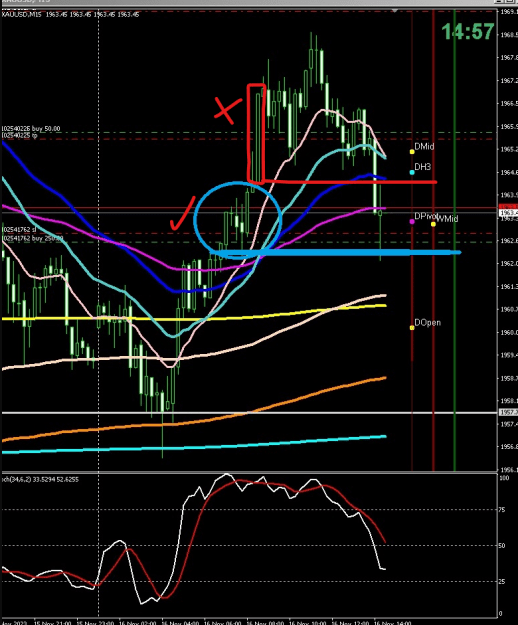The width and height of the screenshot is (518, 625).
Task: Click the green 14:57 candle timer
Action: coord(468,31)
